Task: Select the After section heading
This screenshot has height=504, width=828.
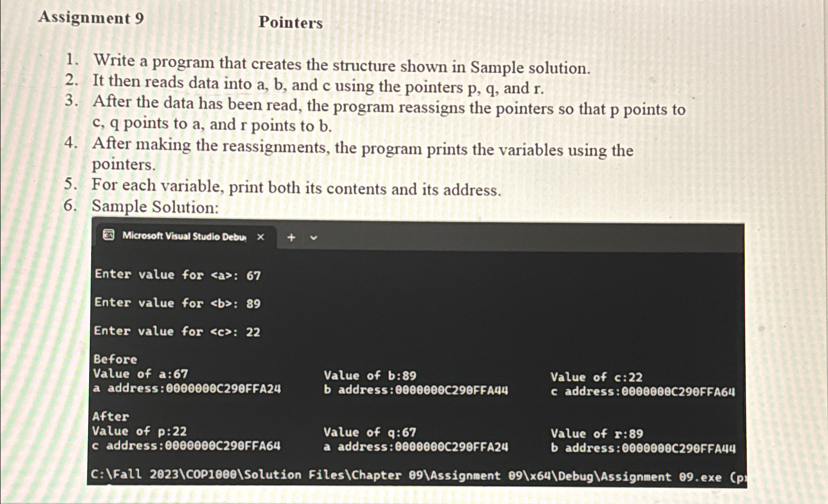Action: click(110, 417)
